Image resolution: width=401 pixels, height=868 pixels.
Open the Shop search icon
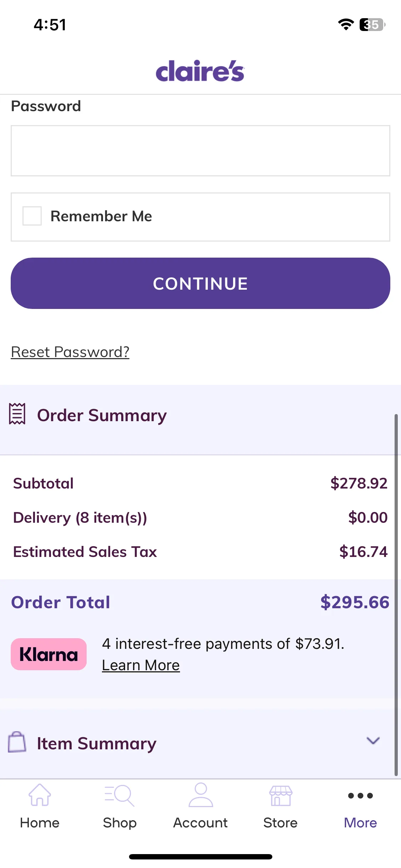pos(119,796)
